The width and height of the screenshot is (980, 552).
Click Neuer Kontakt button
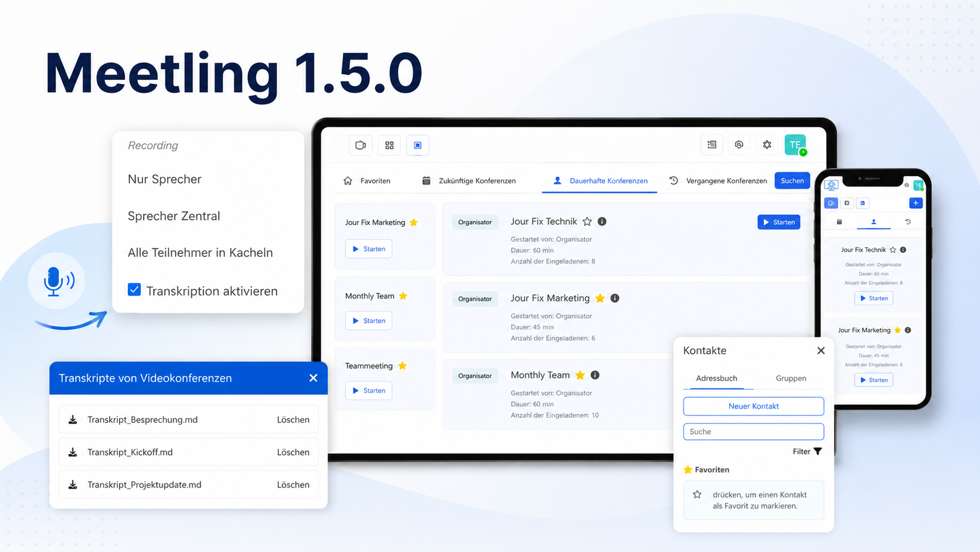point(753,406)
